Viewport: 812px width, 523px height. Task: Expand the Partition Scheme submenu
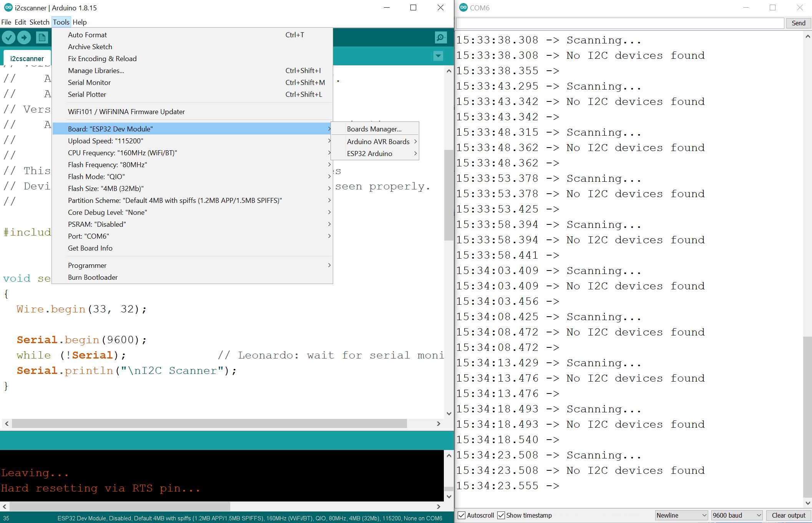(192, 201)
